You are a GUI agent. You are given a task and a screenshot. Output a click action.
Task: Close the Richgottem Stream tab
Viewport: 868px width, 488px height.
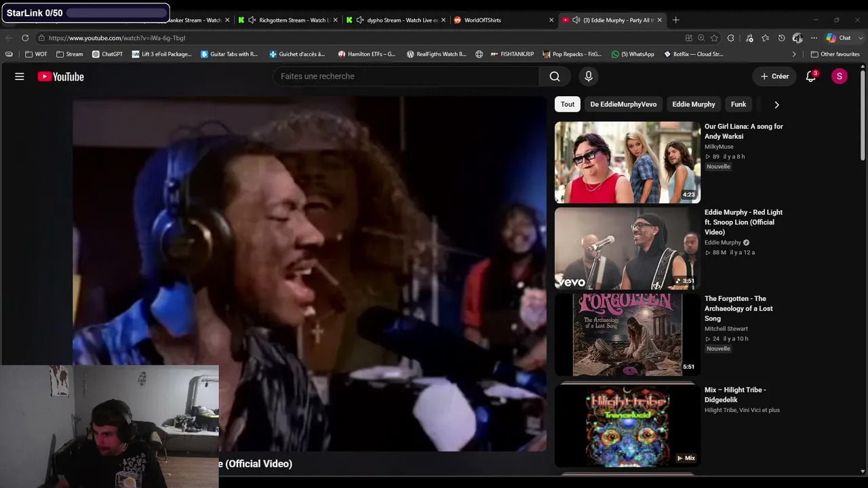point(335,20)
